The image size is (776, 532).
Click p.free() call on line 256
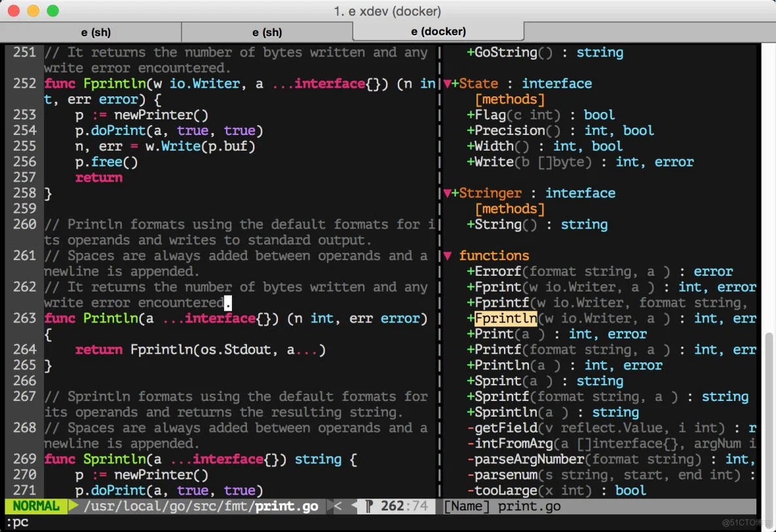pyautogui.click(x=106, y=162)
